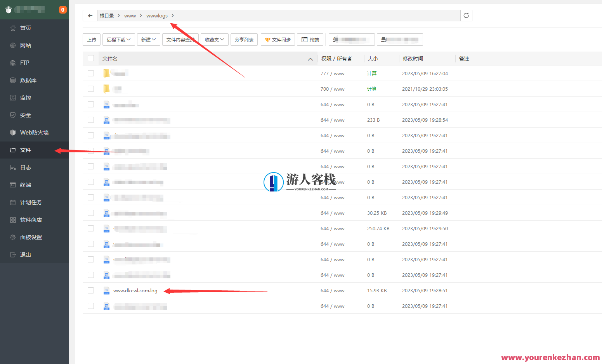Open the 监控 monitoring panel
This screenshot has height=364, width=602.
25,97
